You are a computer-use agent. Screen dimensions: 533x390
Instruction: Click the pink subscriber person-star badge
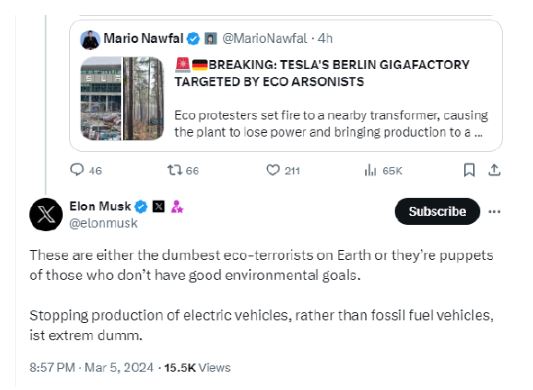[x=177, y=206]
